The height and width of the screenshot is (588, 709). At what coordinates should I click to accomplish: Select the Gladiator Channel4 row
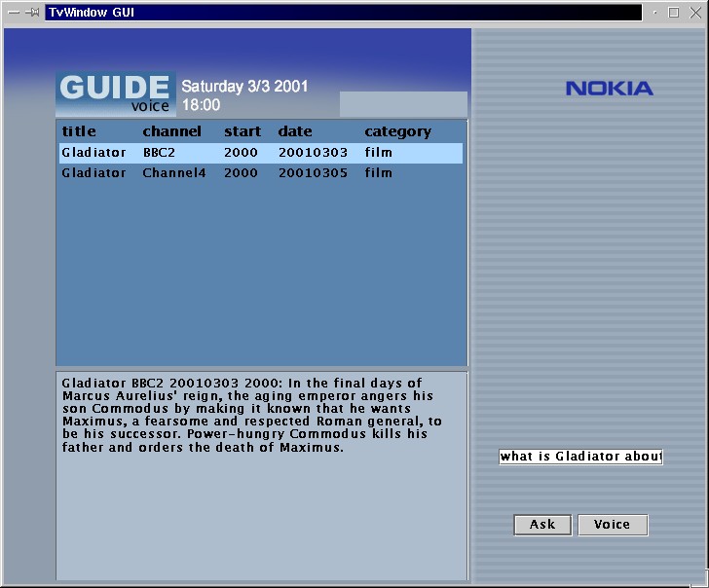pyautogui.click(x=261, y=173)
